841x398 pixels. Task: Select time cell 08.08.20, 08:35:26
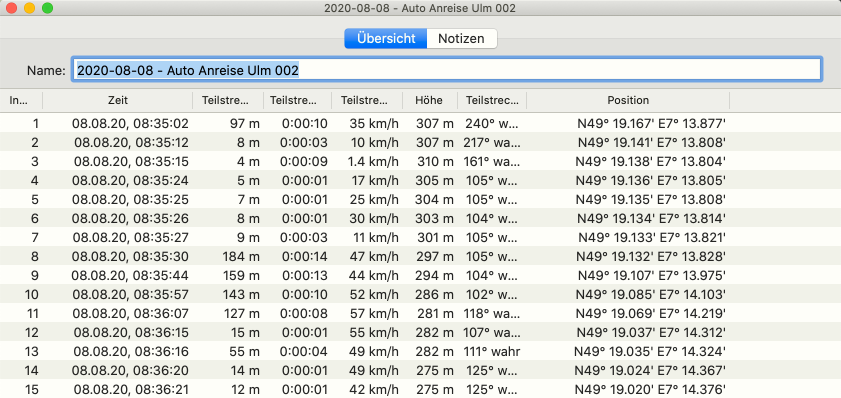(x=130, y=218)
